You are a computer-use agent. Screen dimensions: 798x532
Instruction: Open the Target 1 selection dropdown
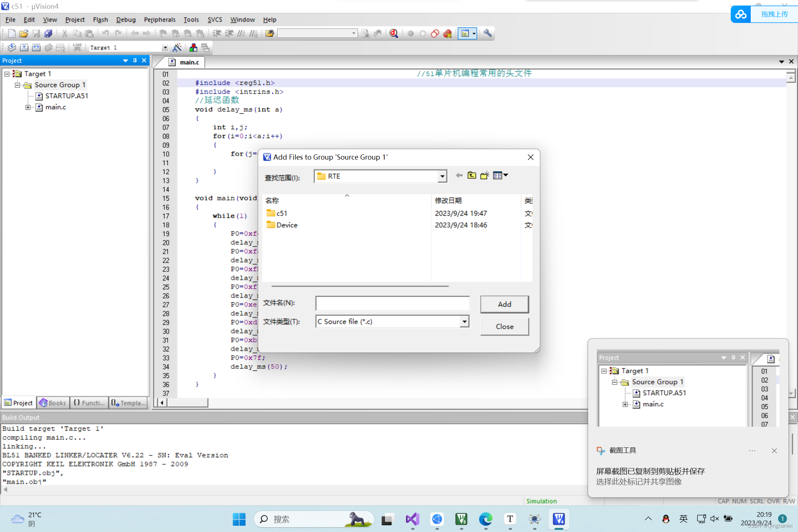click(165, 48)
